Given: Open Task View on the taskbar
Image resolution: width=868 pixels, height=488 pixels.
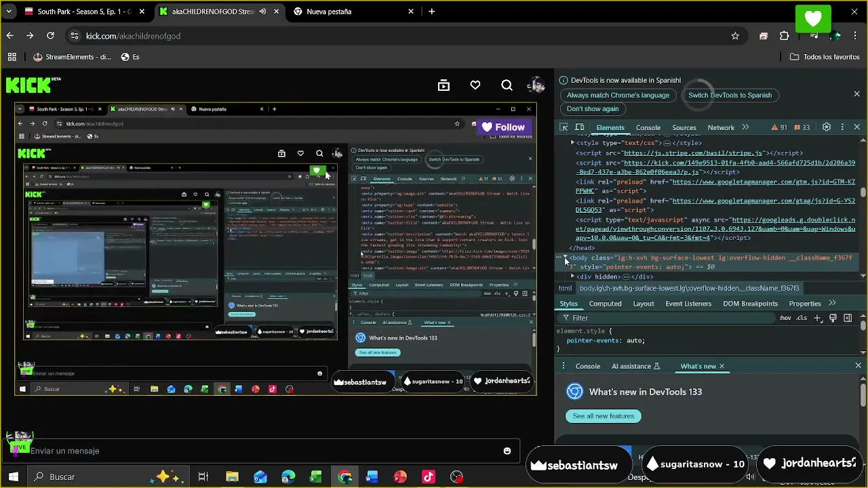Looking at the screenshot, I should [x=203, y=477].
